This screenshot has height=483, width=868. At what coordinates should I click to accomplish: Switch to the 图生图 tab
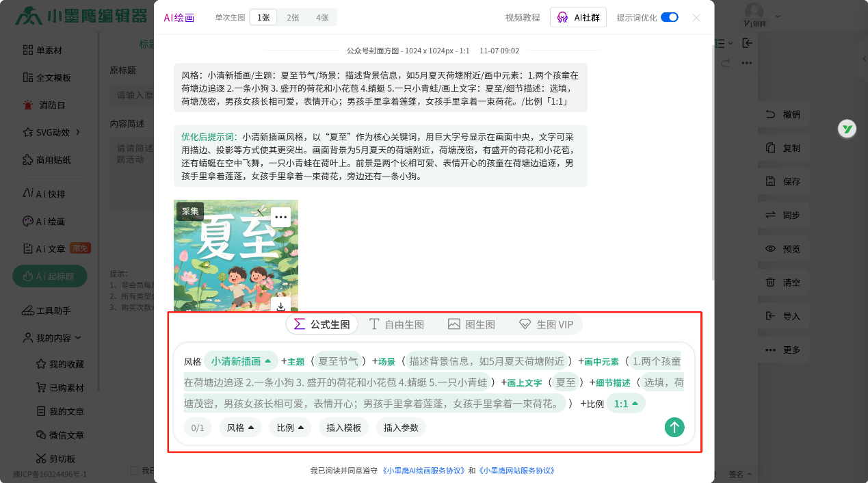pos(471,324)
